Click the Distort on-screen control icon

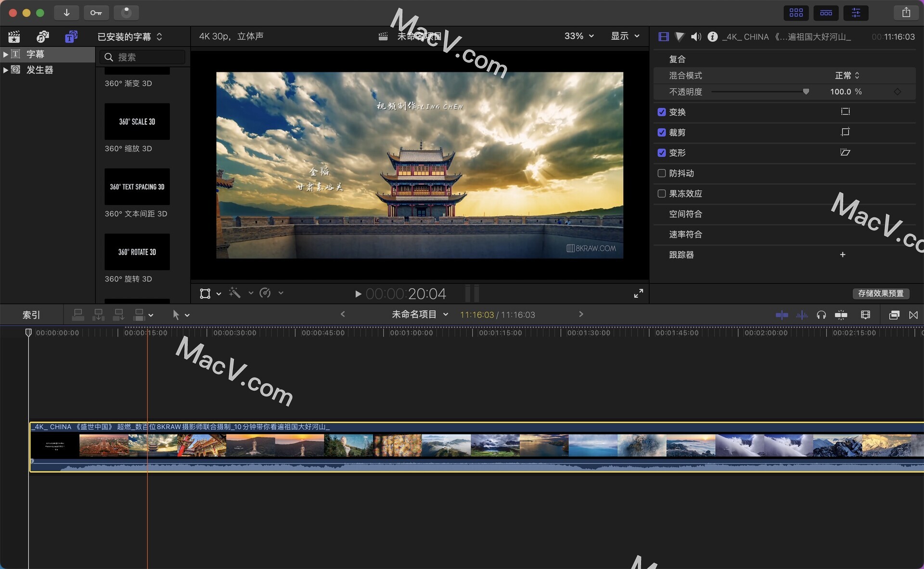point(845,152)
